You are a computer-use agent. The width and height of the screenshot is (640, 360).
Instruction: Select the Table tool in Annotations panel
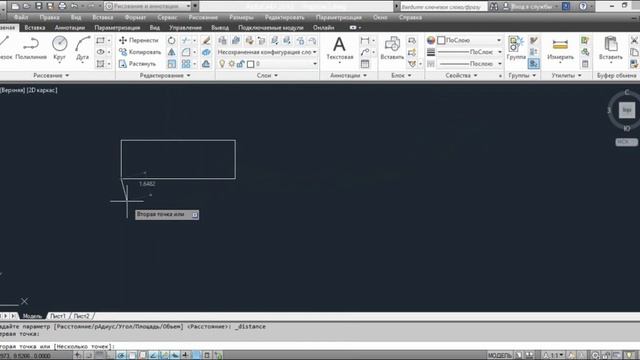365,64
